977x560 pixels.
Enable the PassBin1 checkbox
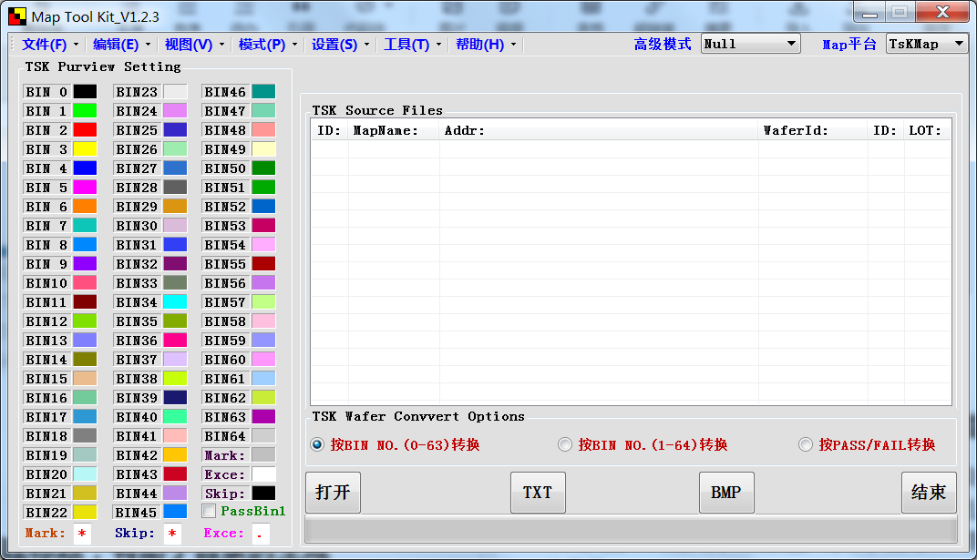click(209, 512)
